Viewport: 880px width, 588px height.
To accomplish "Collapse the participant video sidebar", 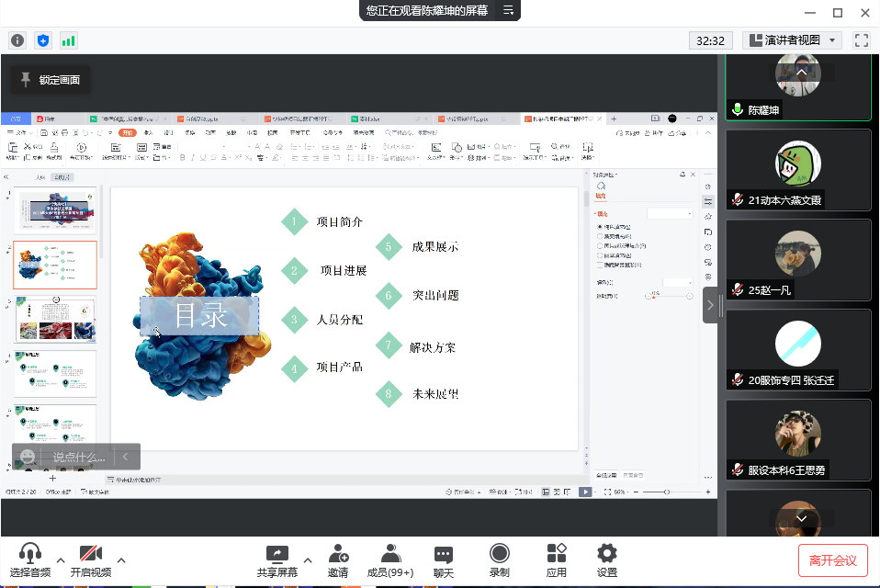I will click(710, 305).
